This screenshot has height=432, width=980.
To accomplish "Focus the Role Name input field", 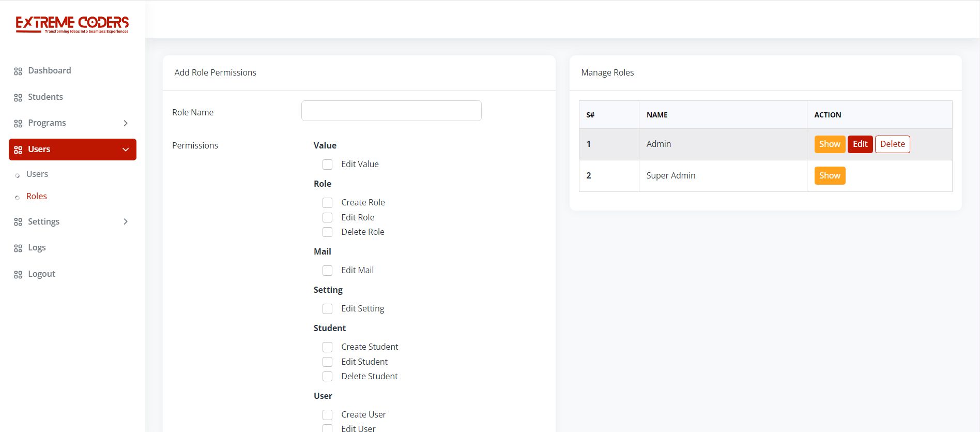I will click(391, 111).
